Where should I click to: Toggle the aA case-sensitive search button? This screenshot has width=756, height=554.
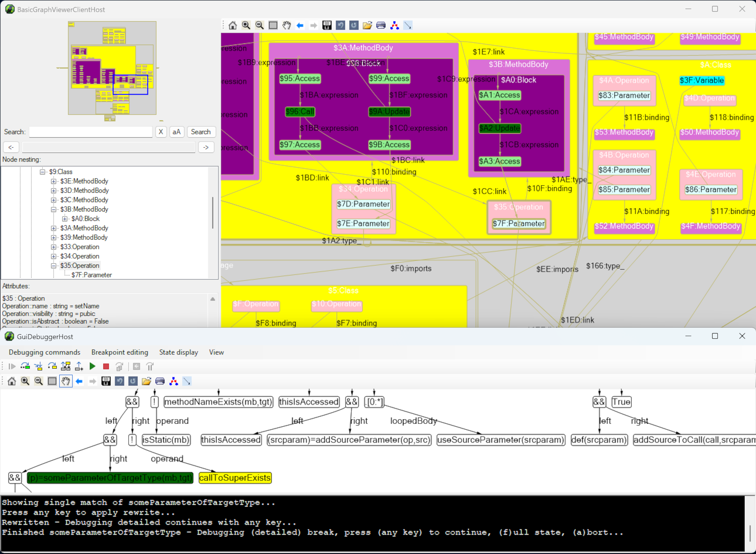(x=176, y=132)
